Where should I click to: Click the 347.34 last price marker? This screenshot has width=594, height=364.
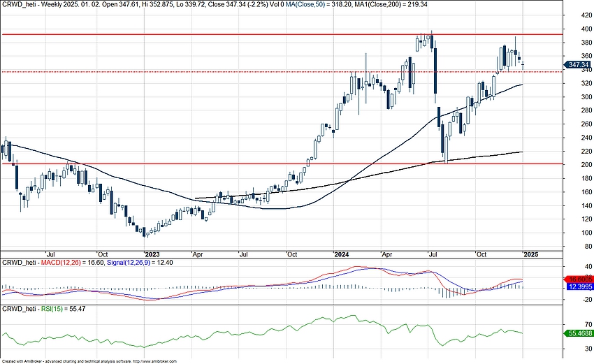tap(577, 65)
